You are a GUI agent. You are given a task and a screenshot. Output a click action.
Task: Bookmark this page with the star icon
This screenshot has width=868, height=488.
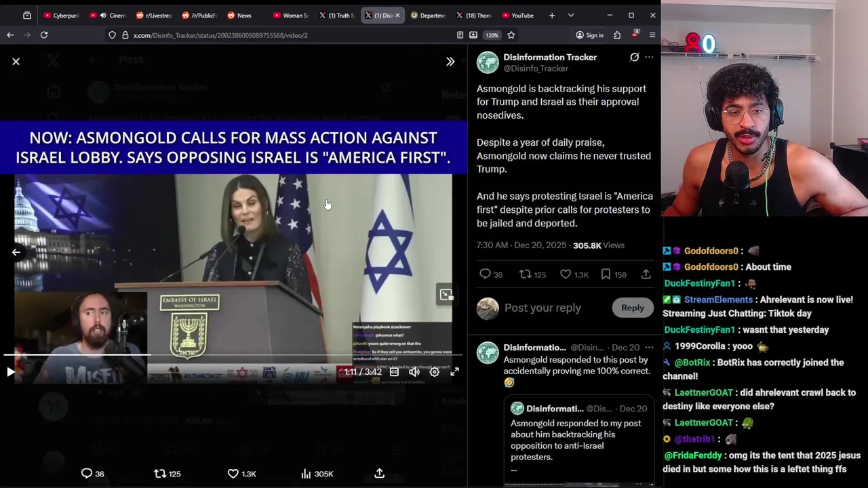(511, 35)
